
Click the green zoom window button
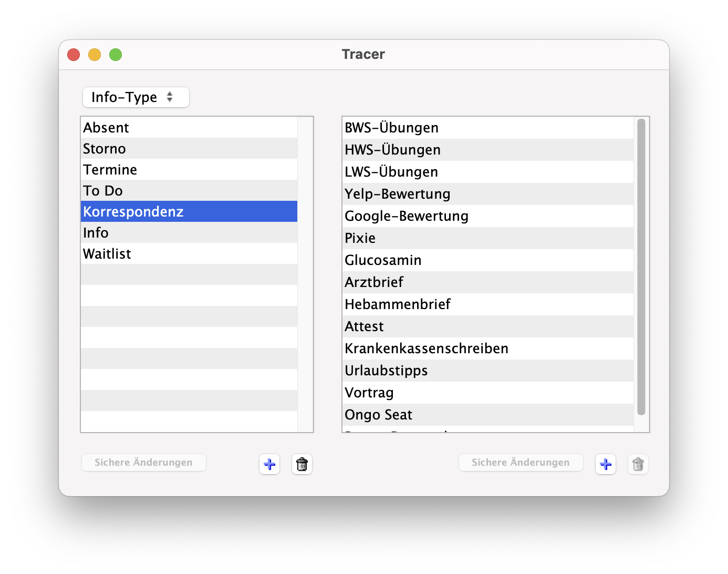pos(116,55)
